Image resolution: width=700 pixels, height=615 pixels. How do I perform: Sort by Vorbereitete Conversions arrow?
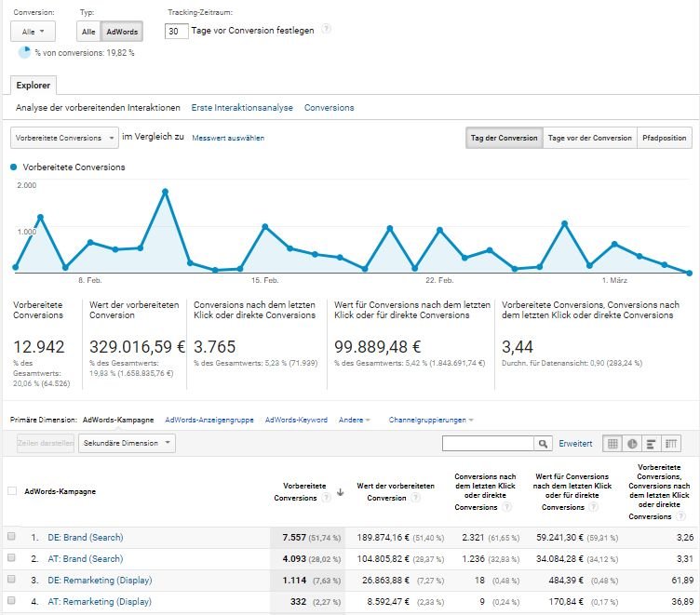point(340,492)
